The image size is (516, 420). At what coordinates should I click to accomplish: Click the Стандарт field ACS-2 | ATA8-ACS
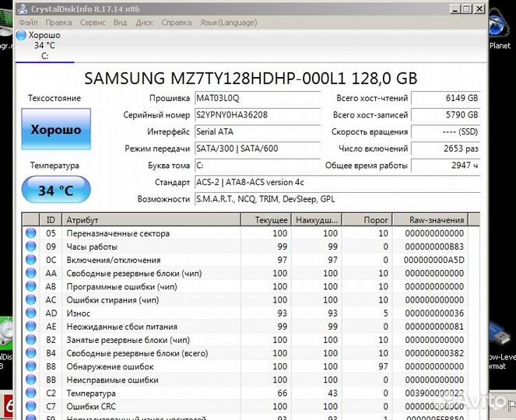[337, 182]
